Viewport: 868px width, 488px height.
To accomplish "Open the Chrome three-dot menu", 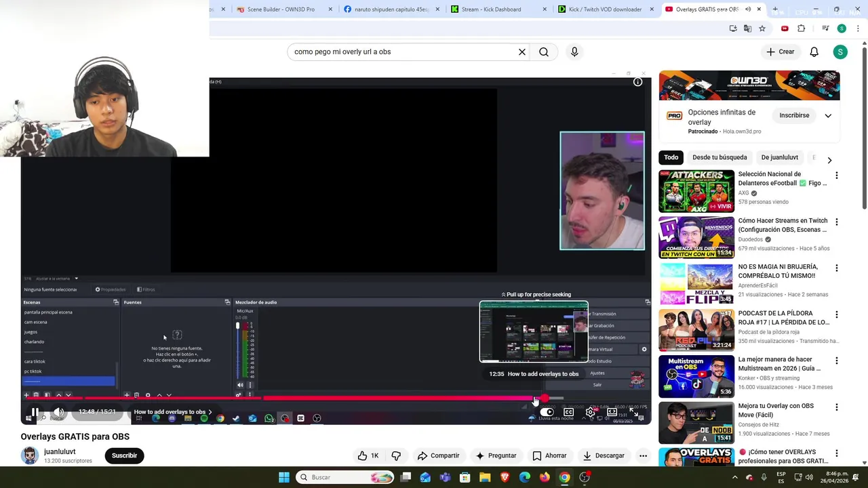I will pyautogui.click(x=858, y=28).
